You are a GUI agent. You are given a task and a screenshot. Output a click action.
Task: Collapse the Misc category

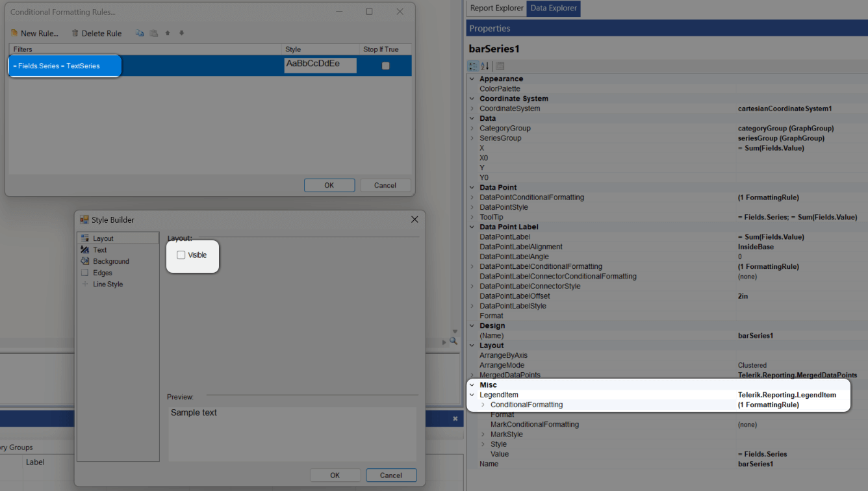pyautogui.click(x=472, y=384)
